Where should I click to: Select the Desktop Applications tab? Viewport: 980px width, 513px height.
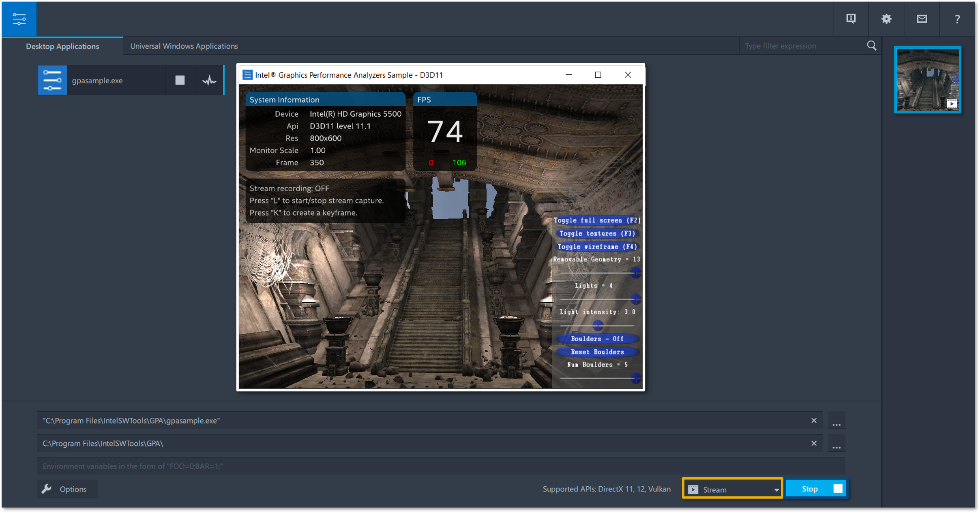pyautogui.click(x=62, y=46)
